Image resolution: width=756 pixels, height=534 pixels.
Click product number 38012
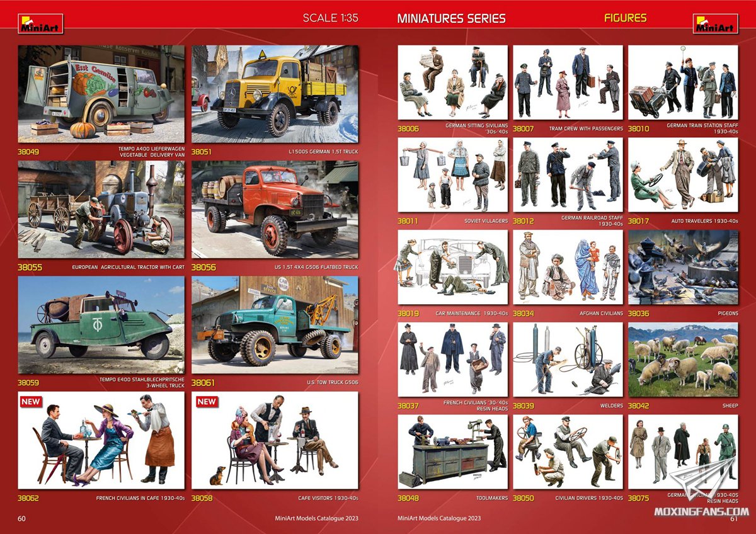pos(524,221)
